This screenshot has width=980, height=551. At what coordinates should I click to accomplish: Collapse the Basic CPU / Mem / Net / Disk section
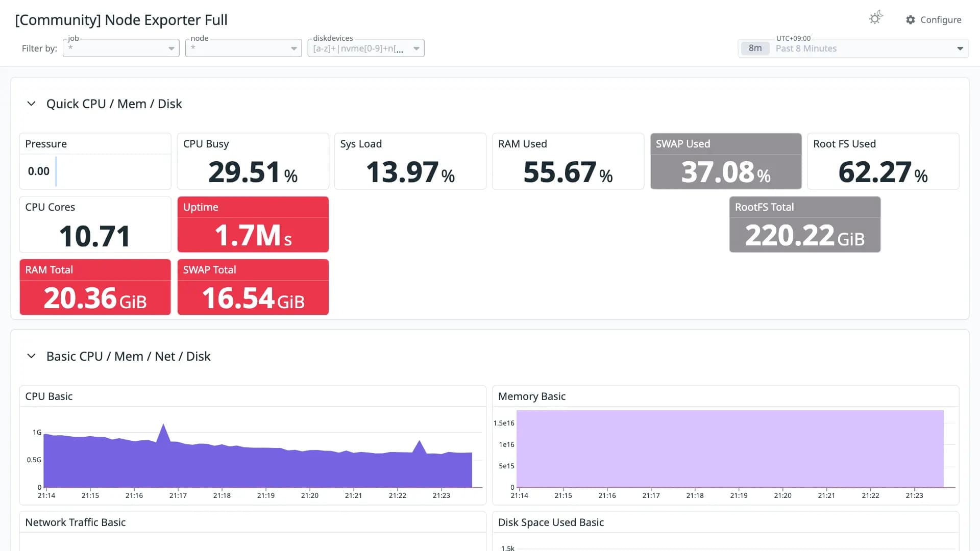(31, 356)
